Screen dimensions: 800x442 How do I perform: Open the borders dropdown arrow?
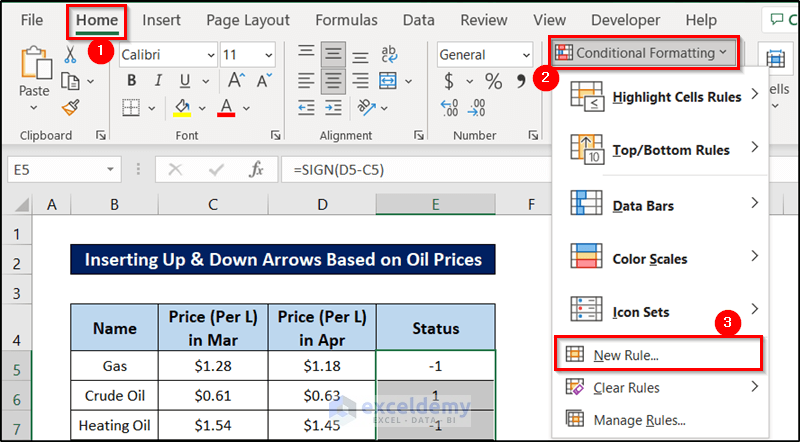pyautogui.click(x=152, y=108)
